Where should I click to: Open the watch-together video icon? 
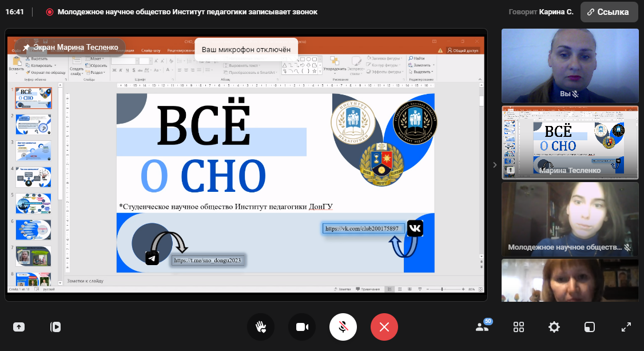55,327
